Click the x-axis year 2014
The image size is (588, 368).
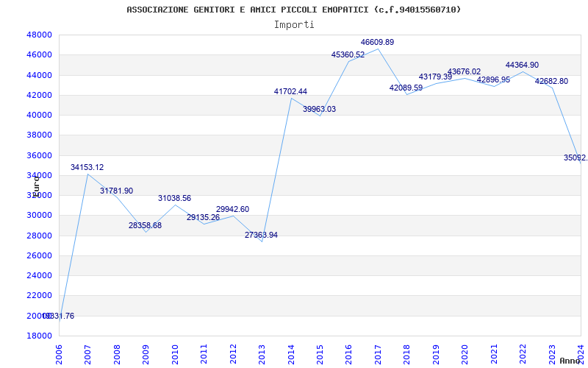pyautogui.click(x=291, y=354)
